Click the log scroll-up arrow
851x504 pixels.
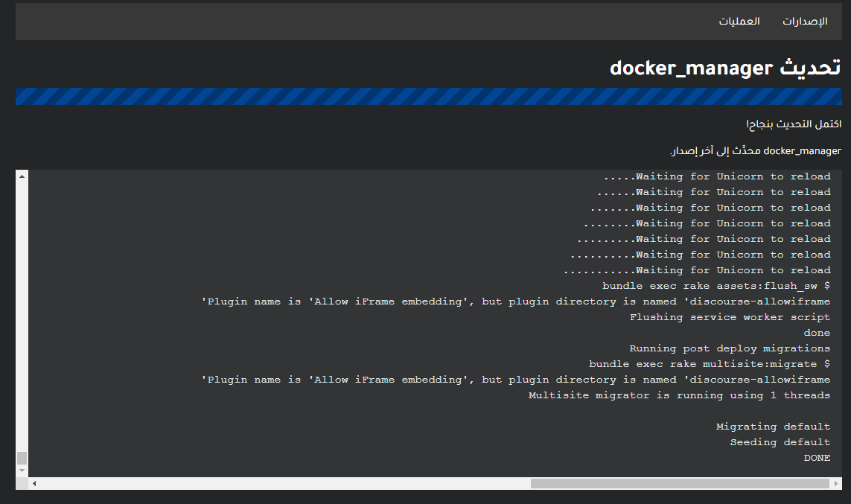coord(22,176)
